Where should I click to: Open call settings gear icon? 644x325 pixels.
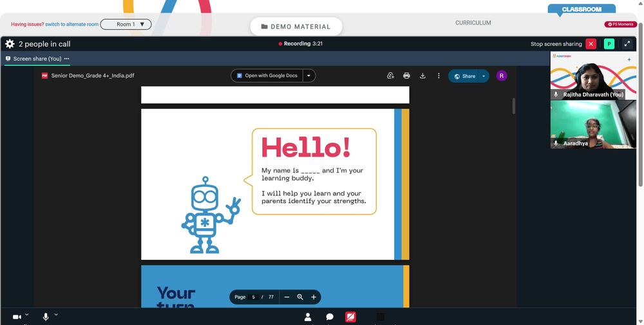pyautogui.click(x=10, y=44)
